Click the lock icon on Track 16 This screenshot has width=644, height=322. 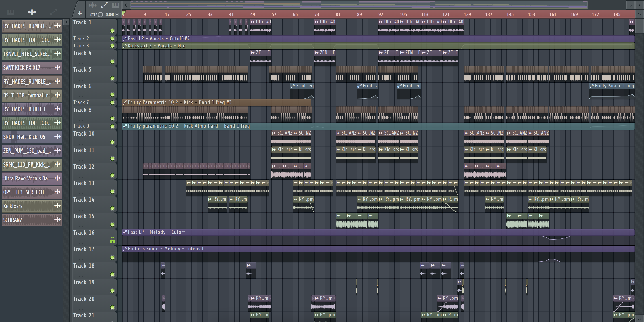(112, 240)
